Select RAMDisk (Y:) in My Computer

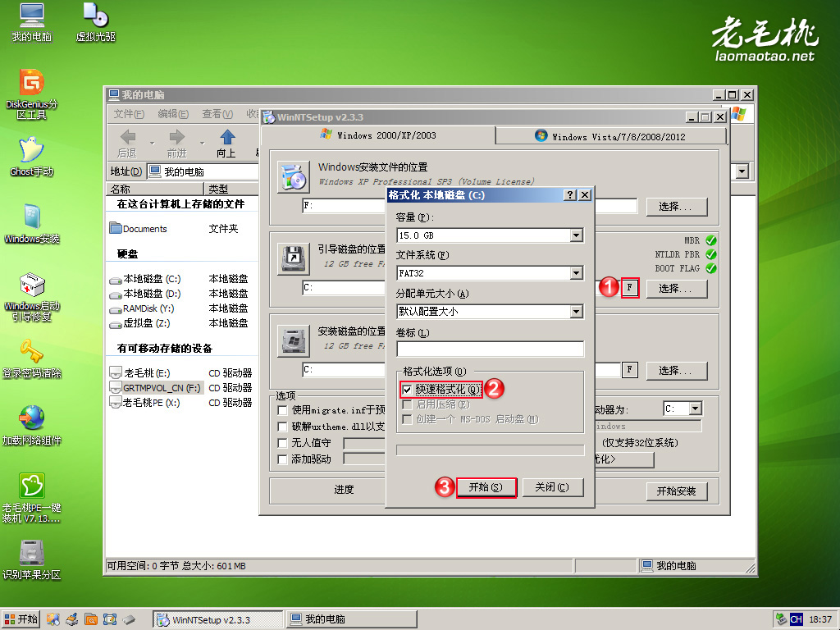click(142, 308)
